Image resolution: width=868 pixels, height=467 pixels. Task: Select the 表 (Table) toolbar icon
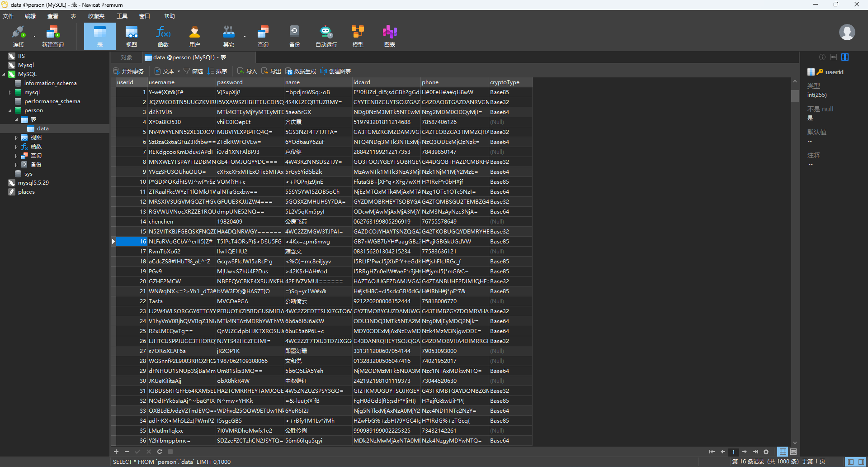point(100,36)
